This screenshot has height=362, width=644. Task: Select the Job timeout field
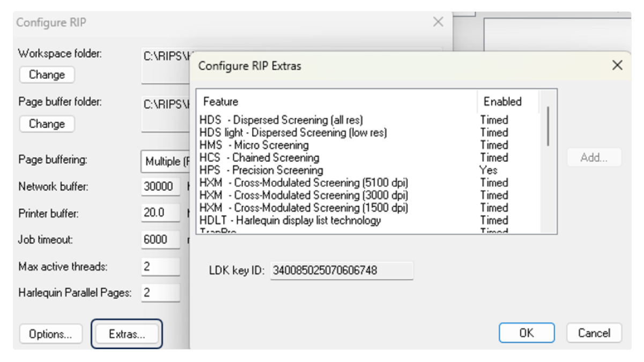click(x=160, y=240)
